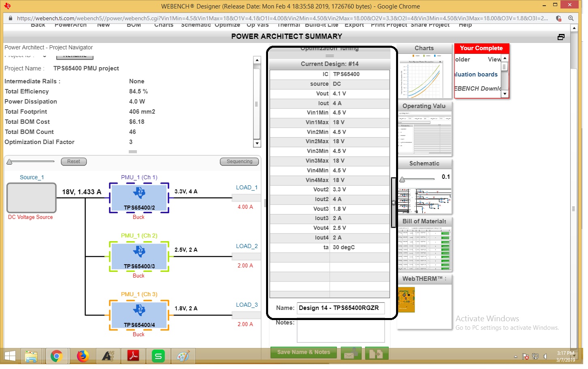588x369 pixels.
Task: Select the TPS65400/2 Buck block
Action: pyautogui.click(x=139, y=198)
